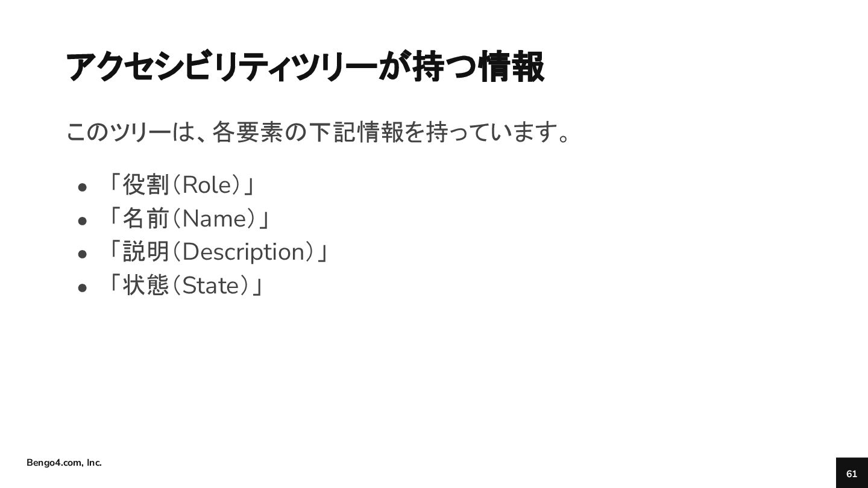Select the 状態(State) bullet item
868x488 pixels.
(x=186, y=286)
